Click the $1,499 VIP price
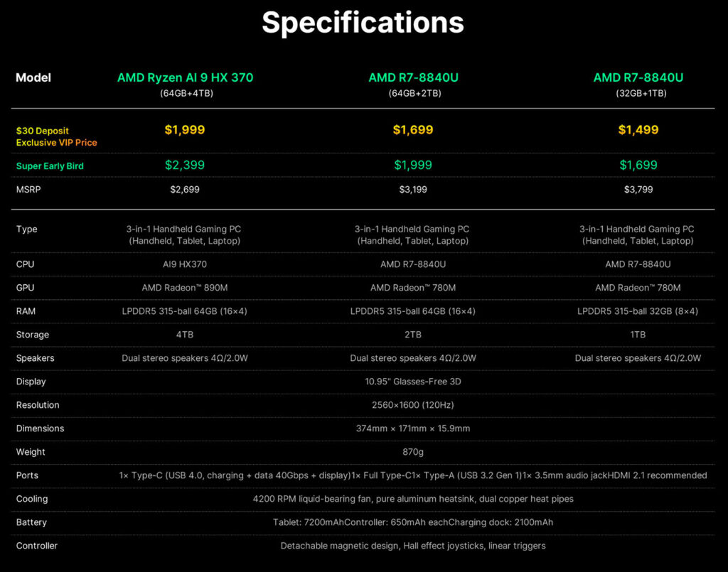 pos(638,130)
